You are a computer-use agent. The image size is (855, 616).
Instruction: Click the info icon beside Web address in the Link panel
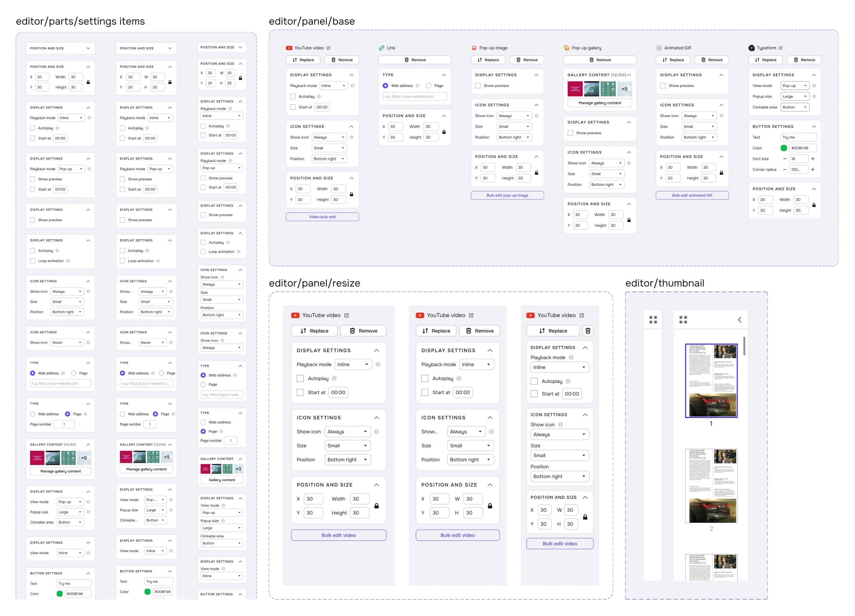[417, 86]
